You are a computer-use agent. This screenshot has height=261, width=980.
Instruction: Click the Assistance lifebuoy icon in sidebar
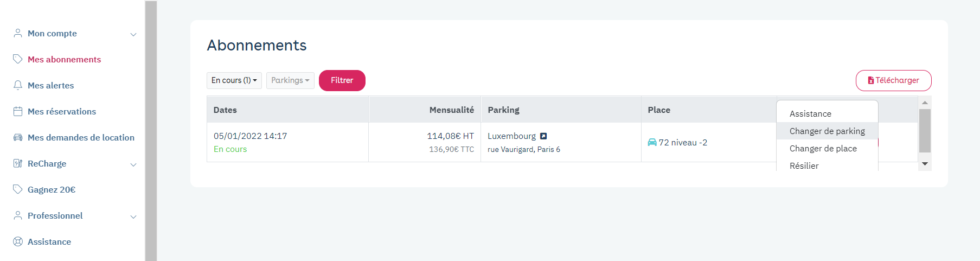pos(18,241)
